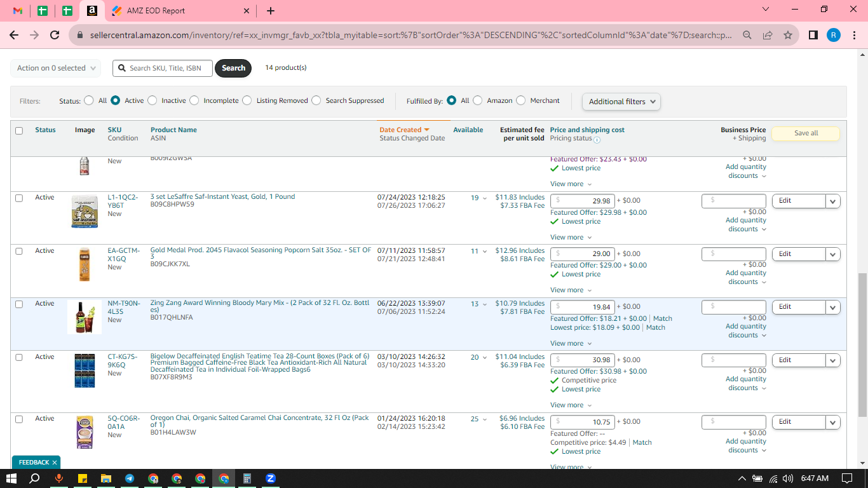Switch to the Amazon Seller Central tab icon

(92, 11)
